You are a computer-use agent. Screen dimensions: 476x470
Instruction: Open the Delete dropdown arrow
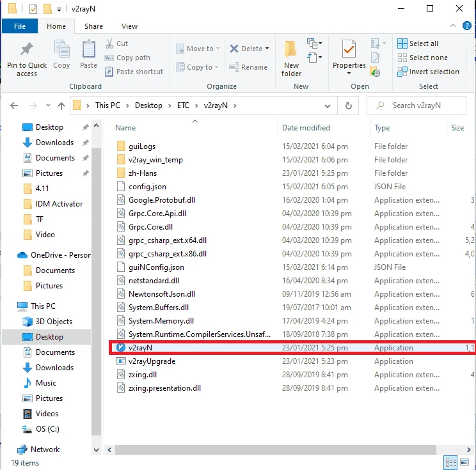(267, 48)
